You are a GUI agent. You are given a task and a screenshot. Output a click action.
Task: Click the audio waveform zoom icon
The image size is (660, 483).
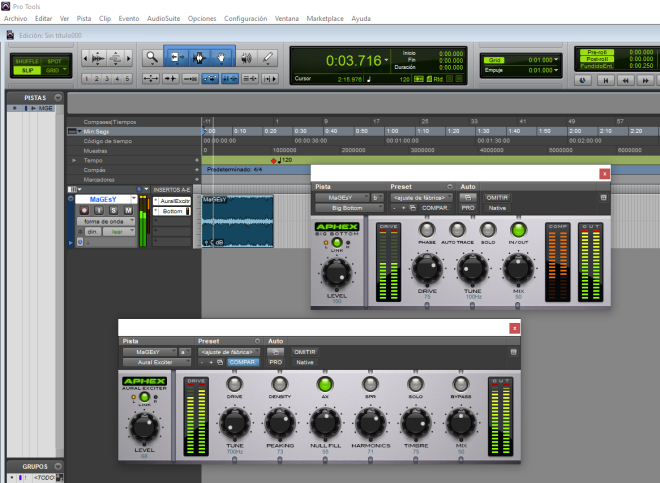pos(98,58)
